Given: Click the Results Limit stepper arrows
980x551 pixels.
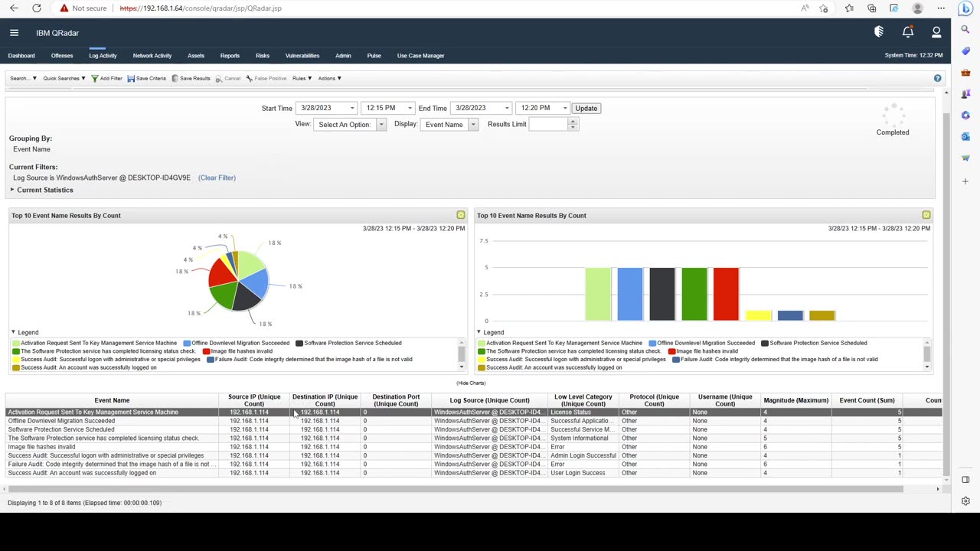Looking at the screenshot, I should coord(573,124).
